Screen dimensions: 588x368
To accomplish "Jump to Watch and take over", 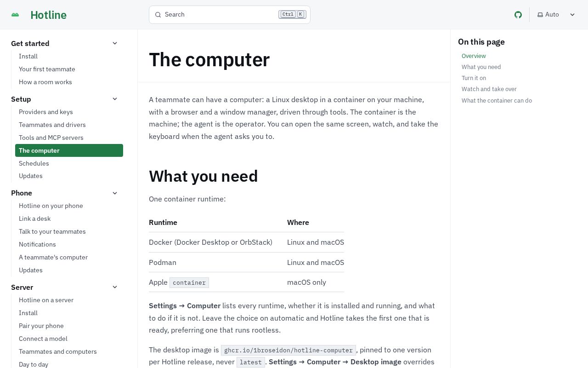I will [x=489, y=89].
